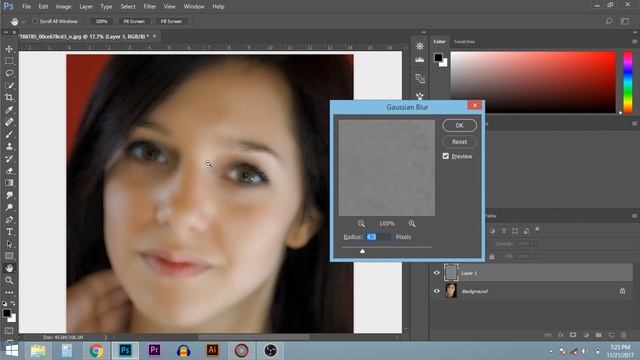The image size is (640, 360).
Task: Toggle the Preview checkbox in Gaussian Blur
Action: click(x=446, y=156)
